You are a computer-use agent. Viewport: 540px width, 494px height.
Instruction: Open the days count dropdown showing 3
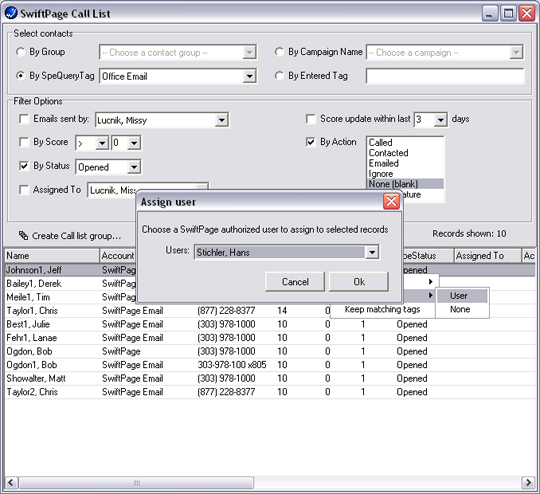pos(440,120)
